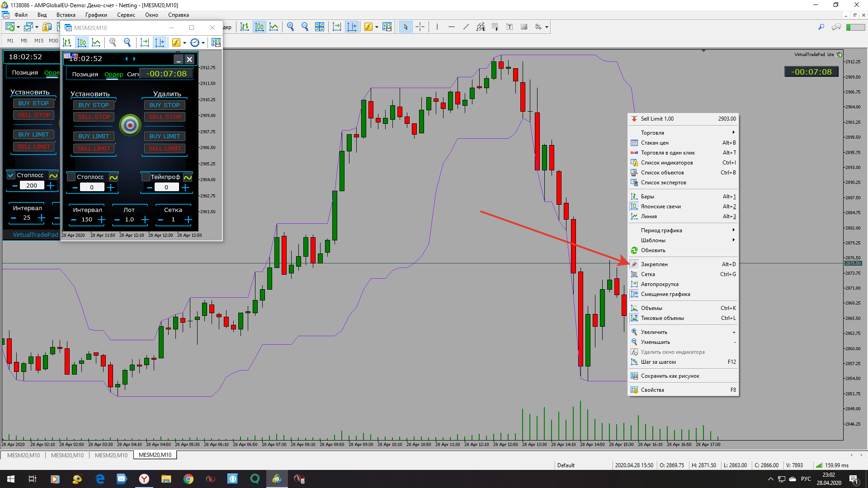868x488 pixels.
Task: Enable Тейкпроф checkbox in floating panel
Action: click(146, 177)
